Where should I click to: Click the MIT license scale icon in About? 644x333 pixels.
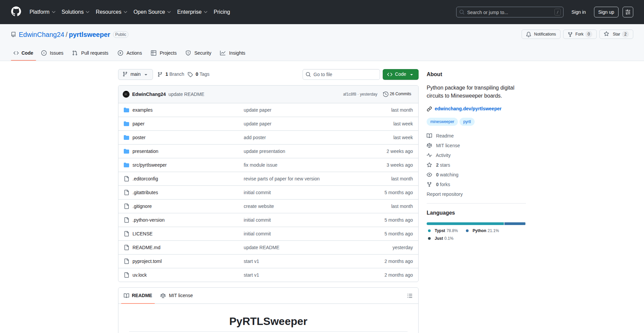pyautogui.click(x=429, y=146)
